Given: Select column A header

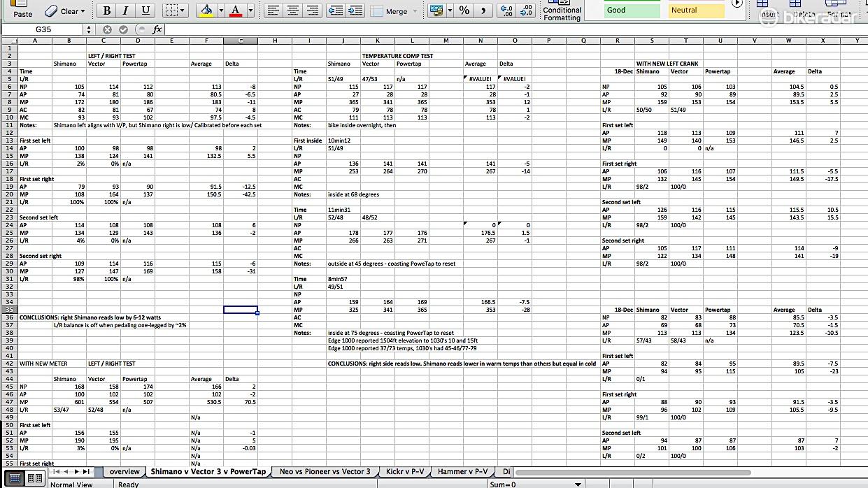Looking at the screenshot, I should pyautogui.click(x=35, y=41).
